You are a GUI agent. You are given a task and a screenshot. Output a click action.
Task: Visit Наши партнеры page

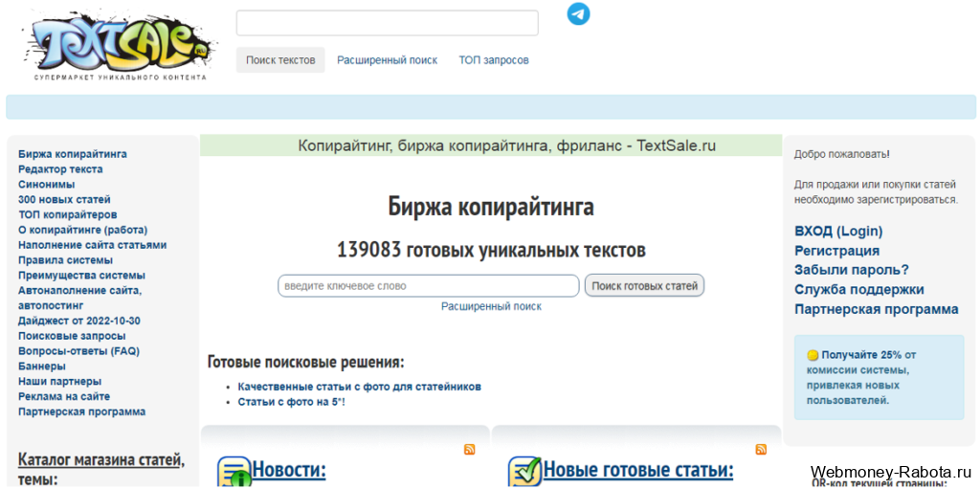[x=60, y=382]
